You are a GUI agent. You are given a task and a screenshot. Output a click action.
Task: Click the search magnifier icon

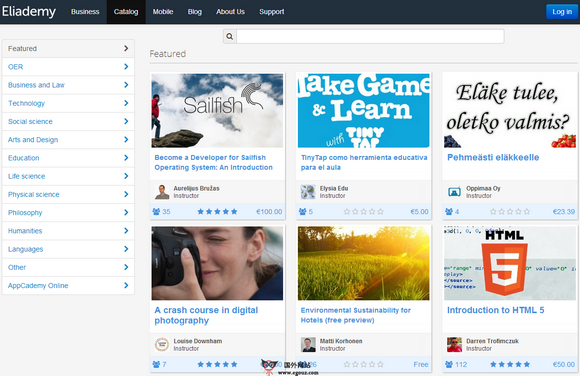[230, 36]
